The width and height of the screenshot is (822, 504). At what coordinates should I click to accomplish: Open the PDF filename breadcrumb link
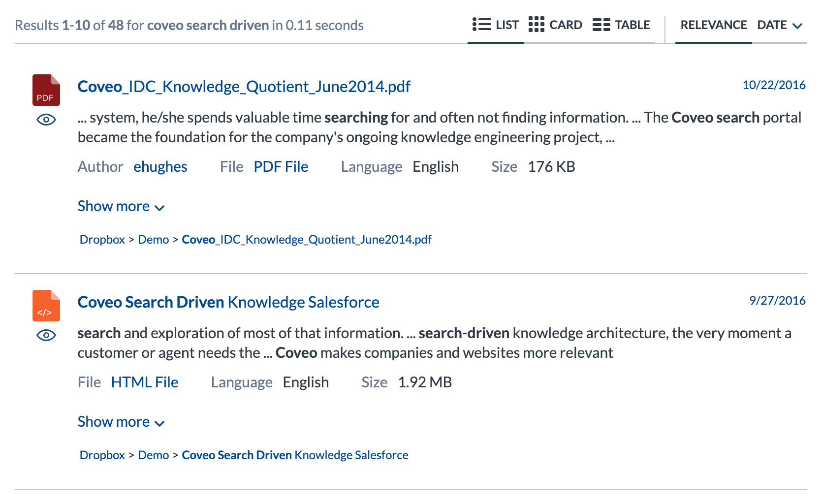(x=307, y=240)
